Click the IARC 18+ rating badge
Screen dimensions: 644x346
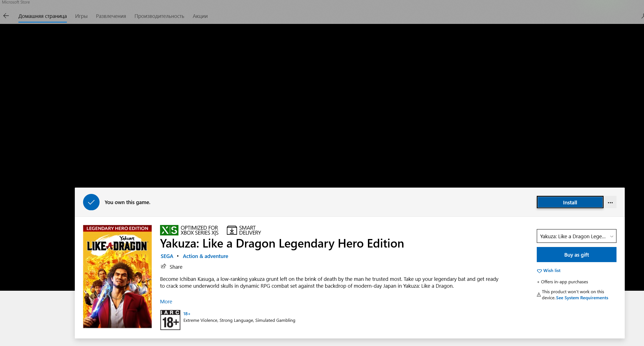click(170, 320)
